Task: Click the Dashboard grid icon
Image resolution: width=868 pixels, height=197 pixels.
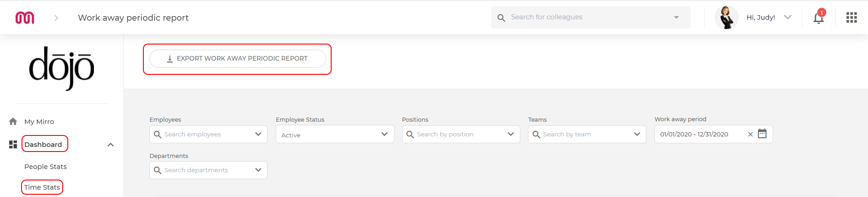Action: coord(13,144)
